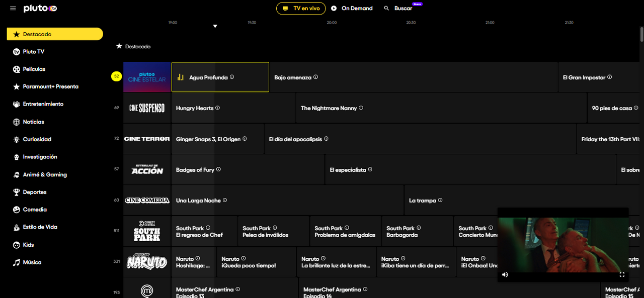Screen dimensions: 644x298
Task: Select Naruto La brillante luz episode
Action: click(337, 262)
